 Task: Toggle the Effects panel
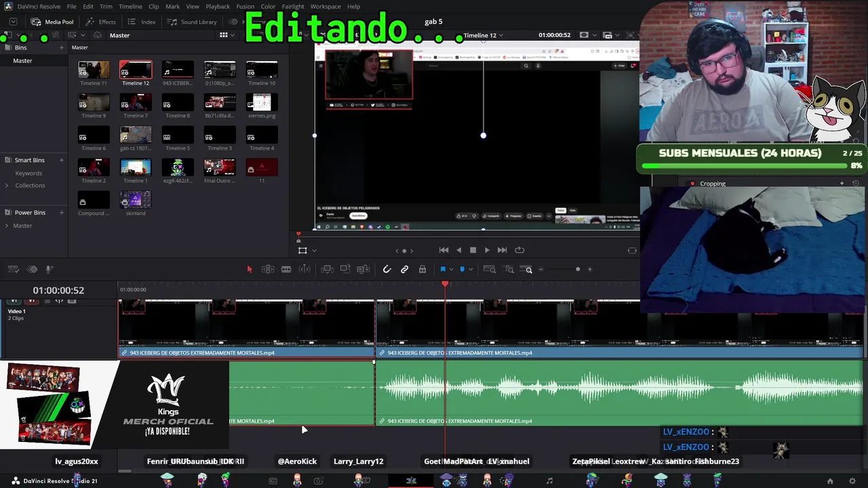[x=100, y=22]
